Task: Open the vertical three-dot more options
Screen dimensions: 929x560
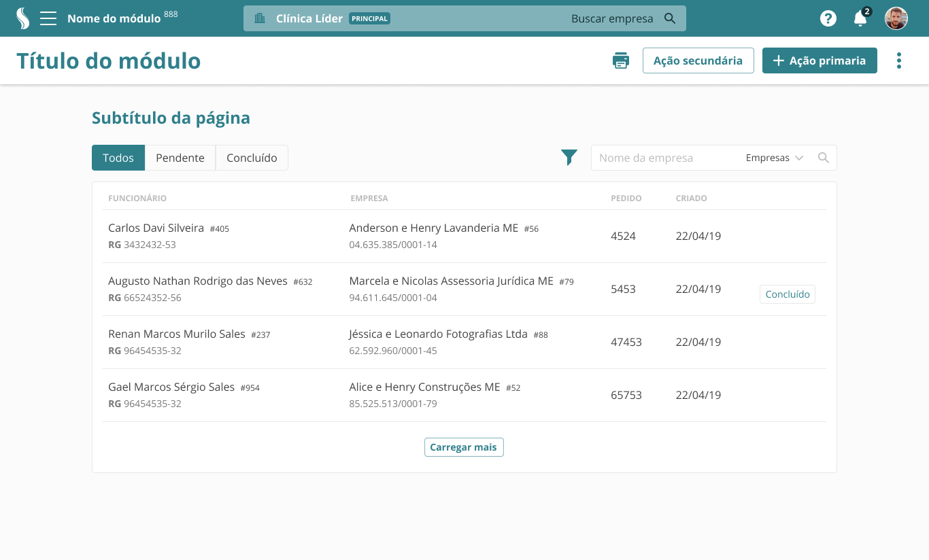Action: (x=899, y=60)
